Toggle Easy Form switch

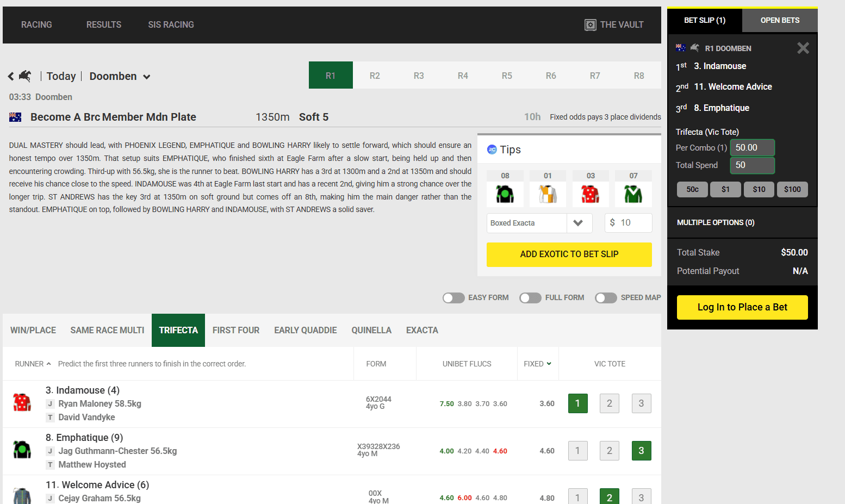pyautogui.click(x=453, y=298)
